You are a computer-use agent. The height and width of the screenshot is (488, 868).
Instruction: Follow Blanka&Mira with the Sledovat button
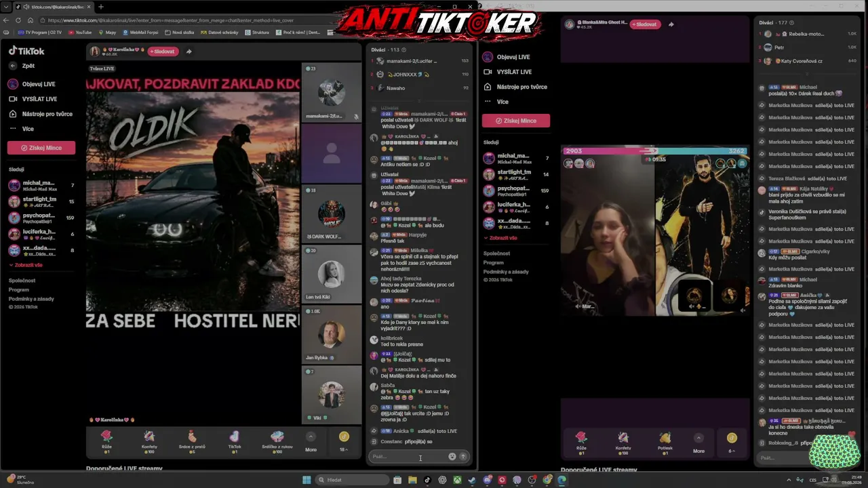(646, 24)
